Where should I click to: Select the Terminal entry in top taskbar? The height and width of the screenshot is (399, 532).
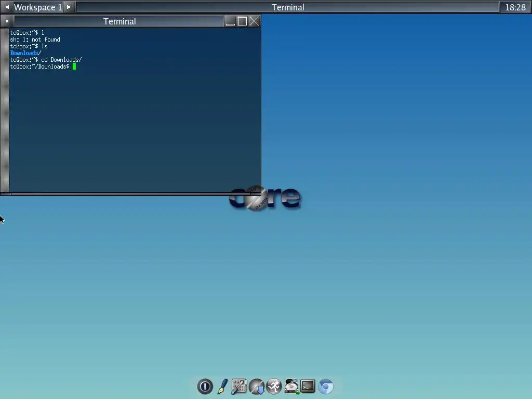(288, 7)
